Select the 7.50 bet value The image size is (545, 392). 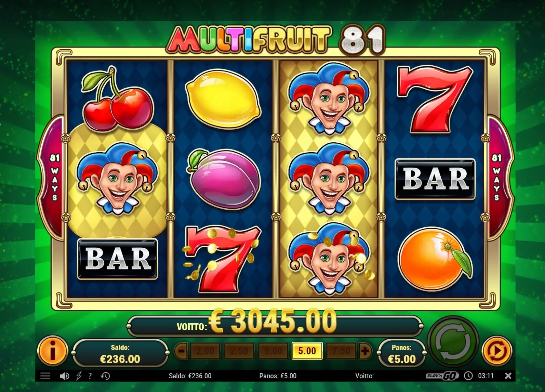tap(341, 351)
